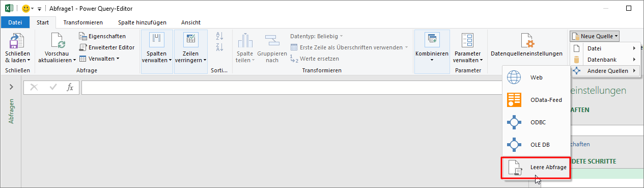Click into the formula bar field
Screen dimensions: 644x188
[x=292, y=88]
